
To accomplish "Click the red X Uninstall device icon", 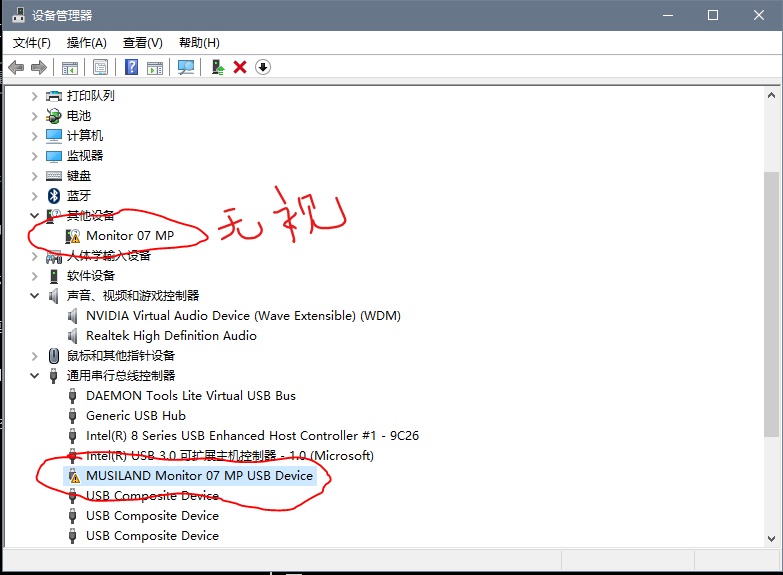I will coord(240,67).
